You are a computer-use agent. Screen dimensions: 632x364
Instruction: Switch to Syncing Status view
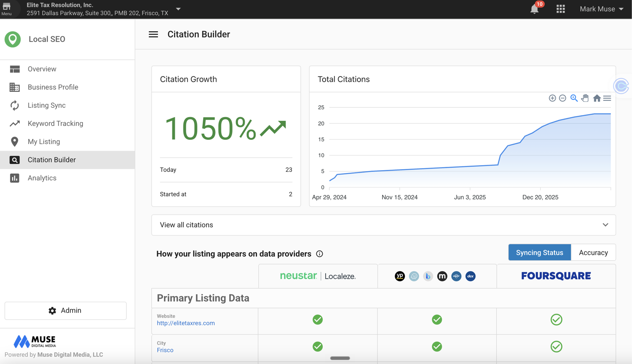pyautogui.click(x=540, y=253)
